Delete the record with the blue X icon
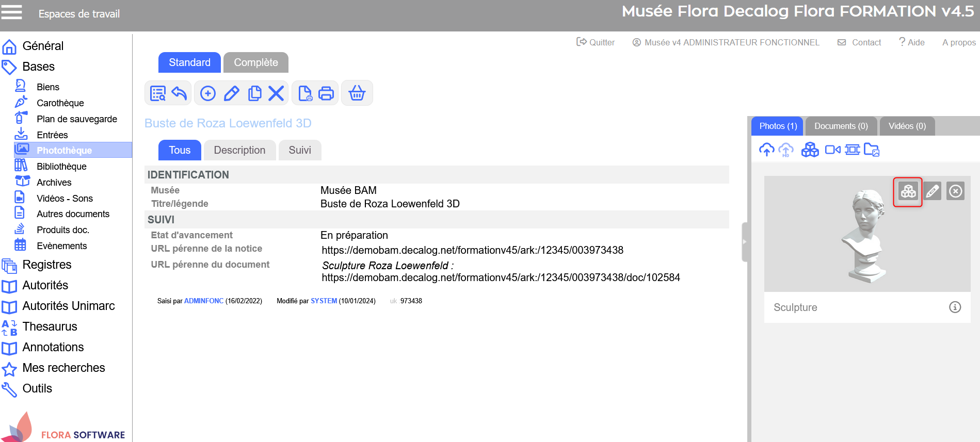 (x=276, y=93)
